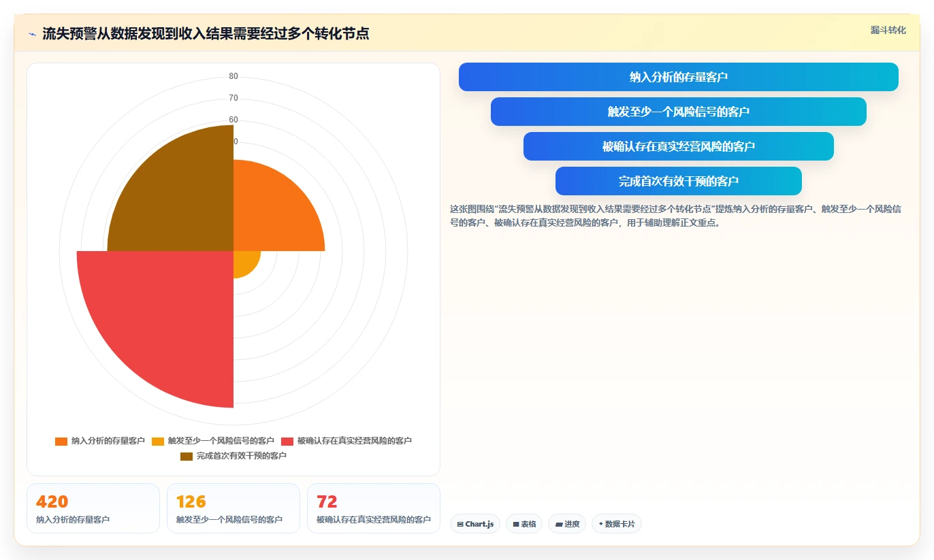This screenshot has width=934, height=560.
Task: Toggle legend swatch for 被确认存在真实经营风险的客户
Action: click(287, 441)
